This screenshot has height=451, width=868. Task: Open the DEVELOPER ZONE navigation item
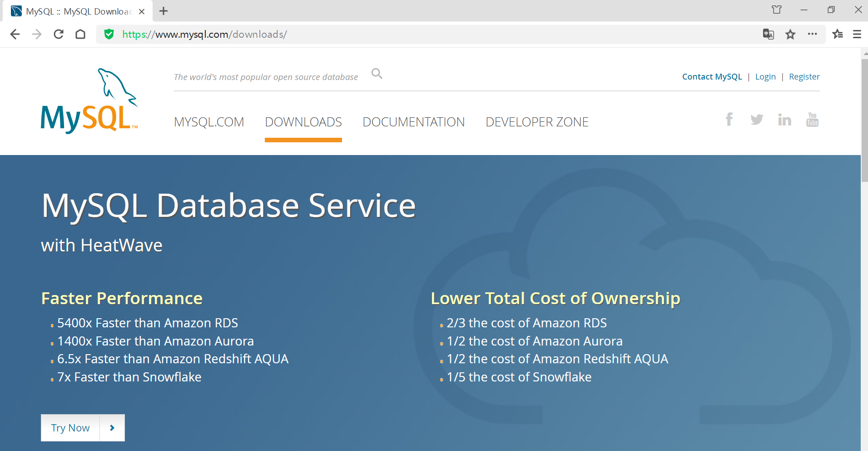coord(537,122)
